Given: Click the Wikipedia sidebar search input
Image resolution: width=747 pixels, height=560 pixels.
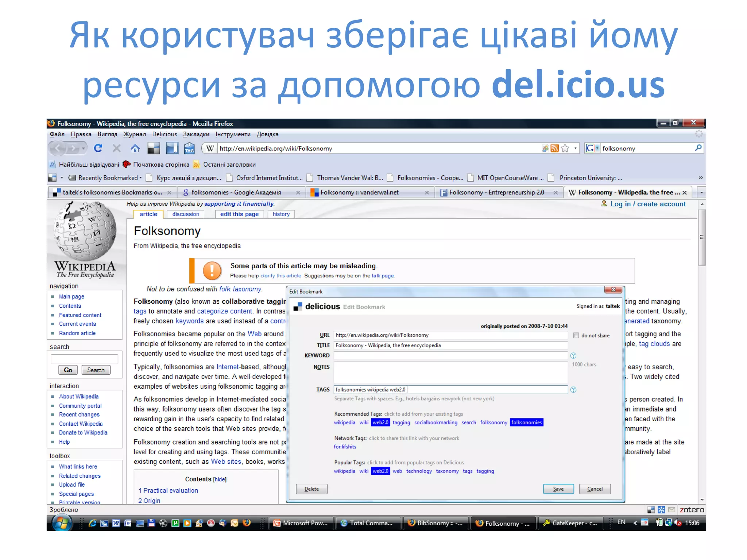Looking at the screenshot, I should (84, 359).
